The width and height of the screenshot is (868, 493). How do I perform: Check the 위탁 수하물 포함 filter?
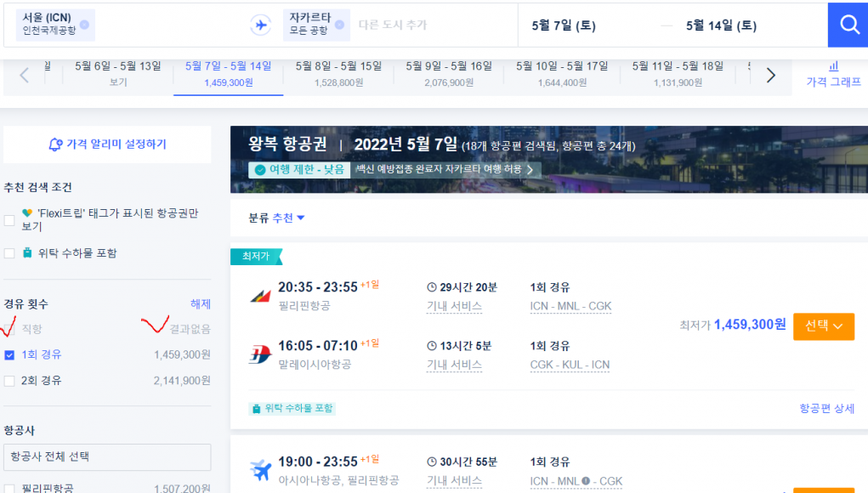[9, 253]
